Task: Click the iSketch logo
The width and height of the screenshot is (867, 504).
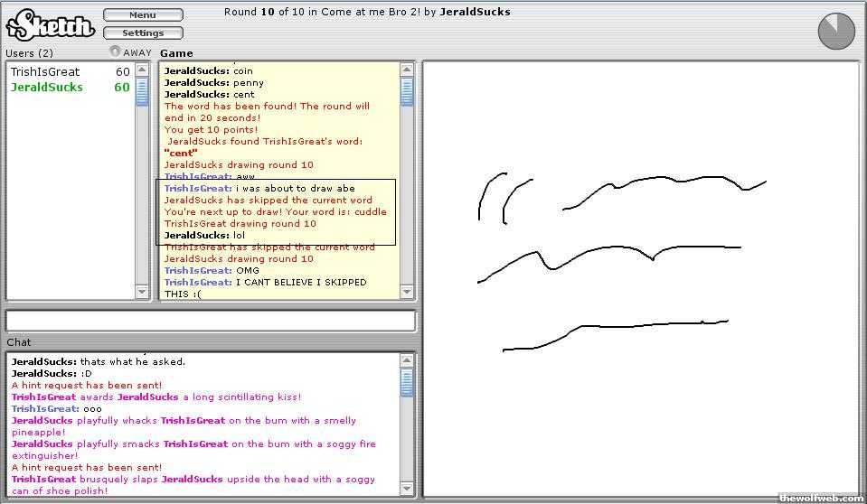Action: pos(51,24)
